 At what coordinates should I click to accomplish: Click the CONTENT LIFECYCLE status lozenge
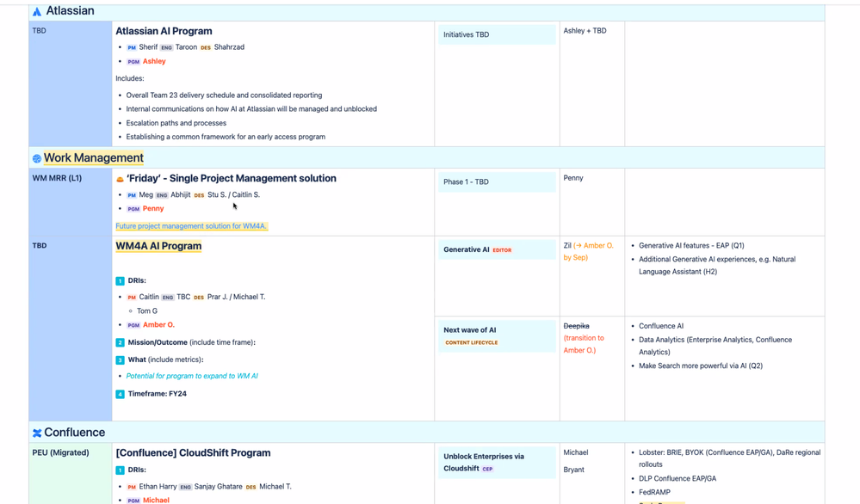pos(472,342)
